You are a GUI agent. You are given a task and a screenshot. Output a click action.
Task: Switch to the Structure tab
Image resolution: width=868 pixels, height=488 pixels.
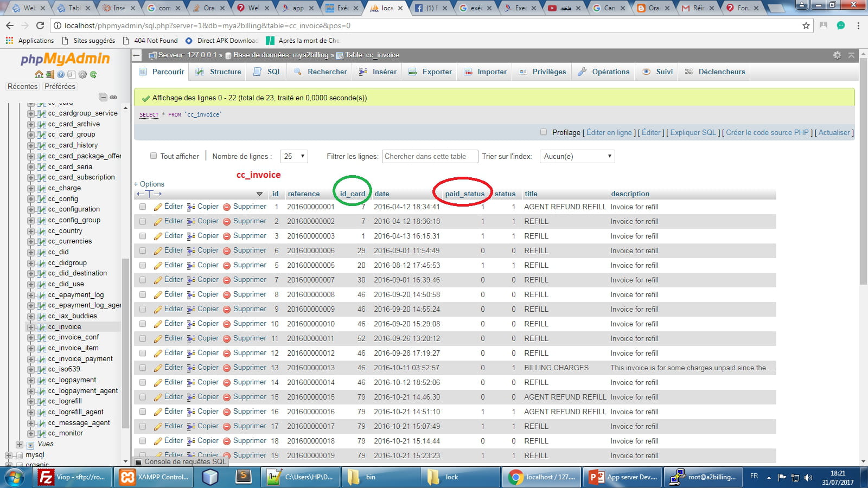point(219,72)
